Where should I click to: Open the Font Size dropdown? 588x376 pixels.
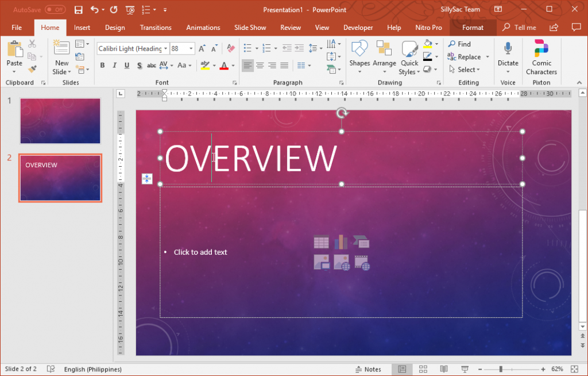tap(191, 48)
